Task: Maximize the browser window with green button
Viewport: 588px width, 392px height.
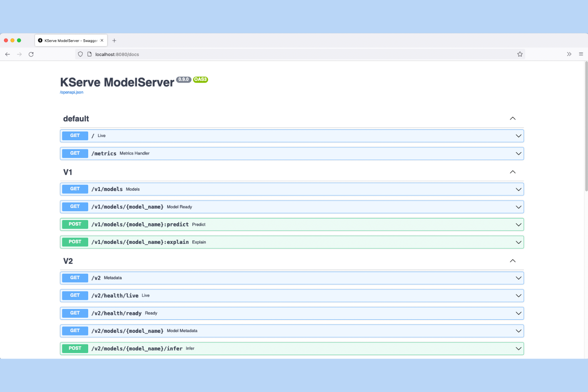Action: pos(19,41)
